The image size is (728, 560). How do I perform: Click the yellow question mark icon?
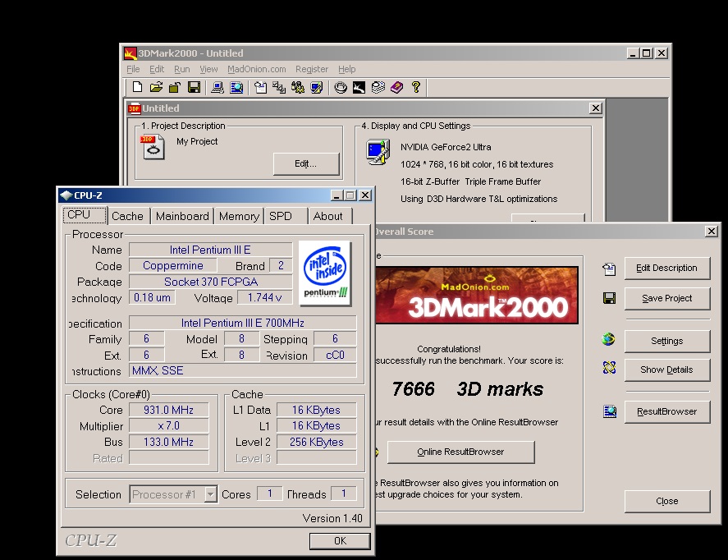[416, 87]
